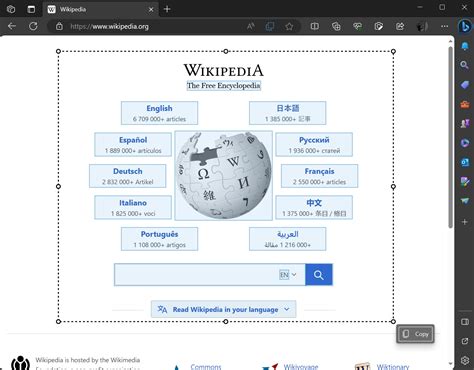Open split screen icon in toolbar
This screenshot has width=474, height=370.
click(x=315, y=26)
